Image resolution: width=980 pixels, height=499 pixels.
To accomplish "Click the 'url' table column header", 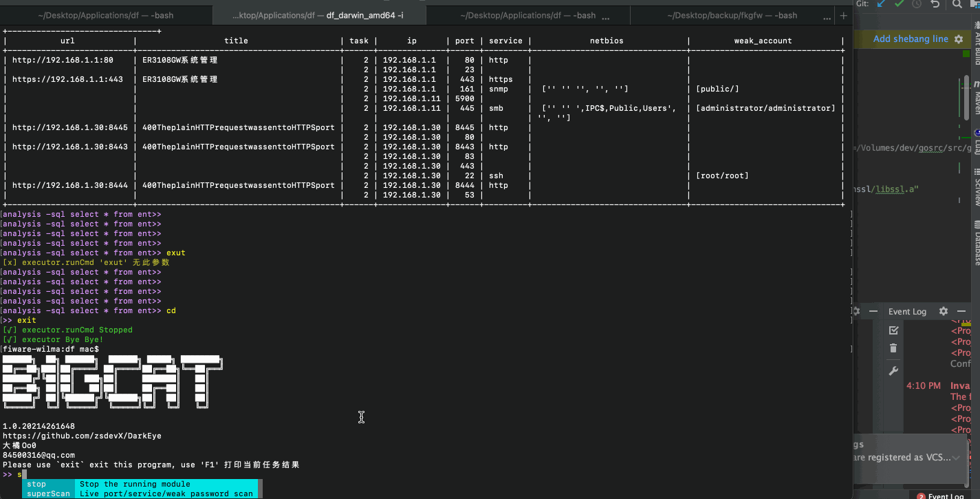I will [67, 41].
